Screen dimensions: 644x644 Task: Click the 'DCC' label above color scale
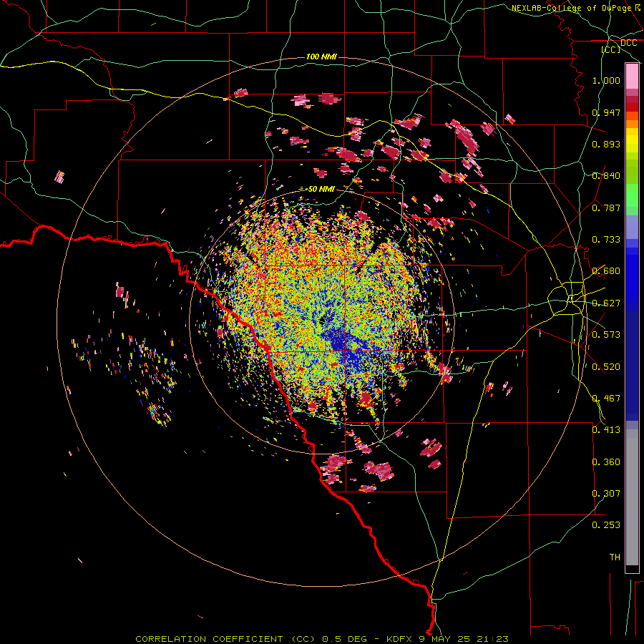[628, 43]
